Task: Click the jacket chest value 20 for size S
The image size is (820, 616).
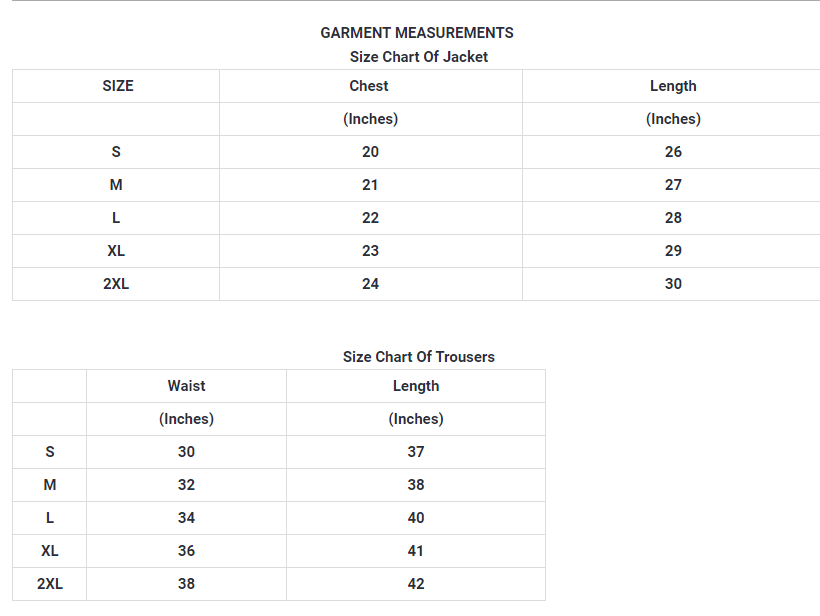Action: [371, 152]
